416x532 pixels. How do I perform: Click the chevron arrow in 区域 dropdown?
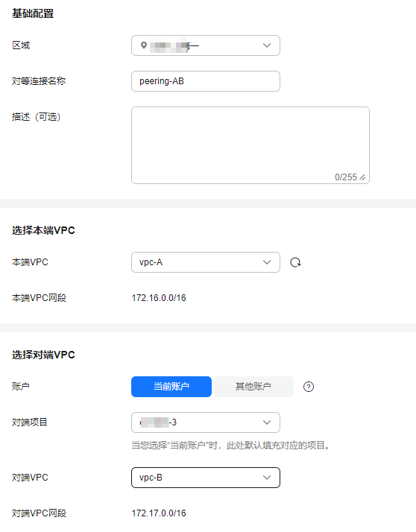(267, 45)
